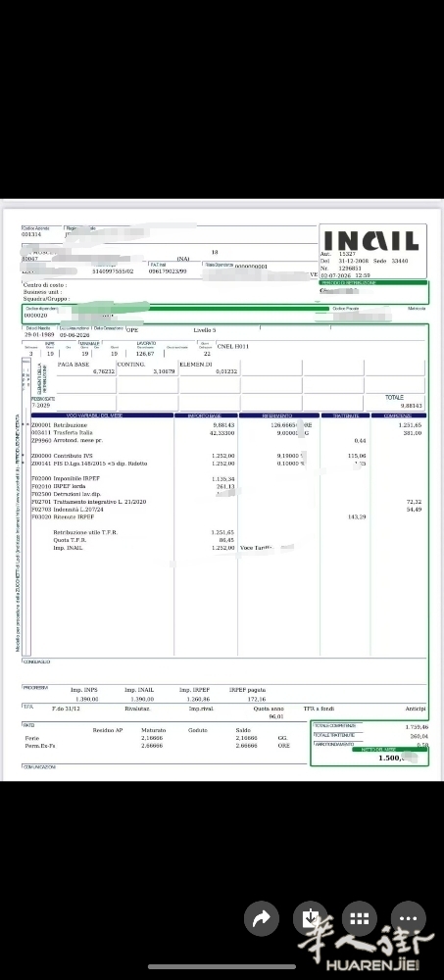The height and width of the screenshot is (980, 444).
Task: Click the 'PAGA BASE' pay element label
Action: [x=74, y=364]
